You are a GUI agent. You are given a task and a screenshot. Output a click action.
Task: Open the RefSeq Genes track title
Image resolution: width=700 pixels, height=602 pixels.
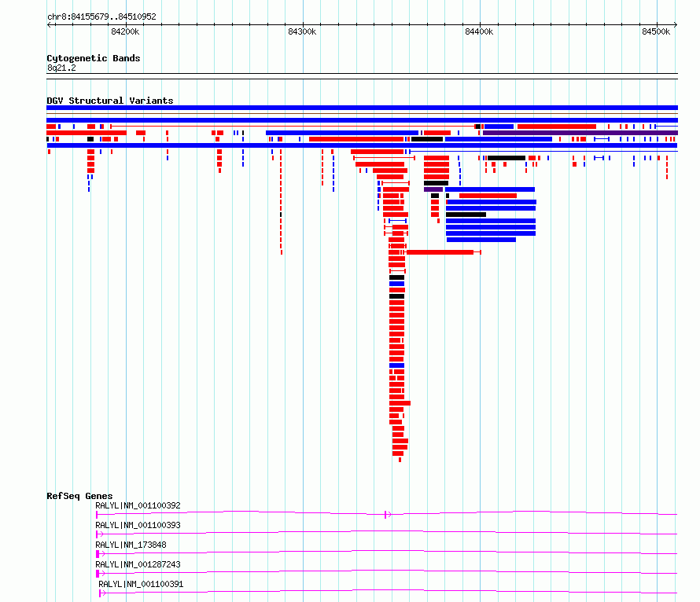coord(79,496)
